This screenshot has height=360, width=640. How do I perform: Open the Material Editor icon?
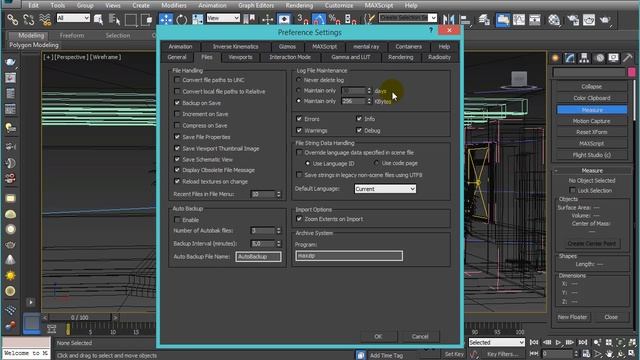pyautogui.click(x=554, y=20)
